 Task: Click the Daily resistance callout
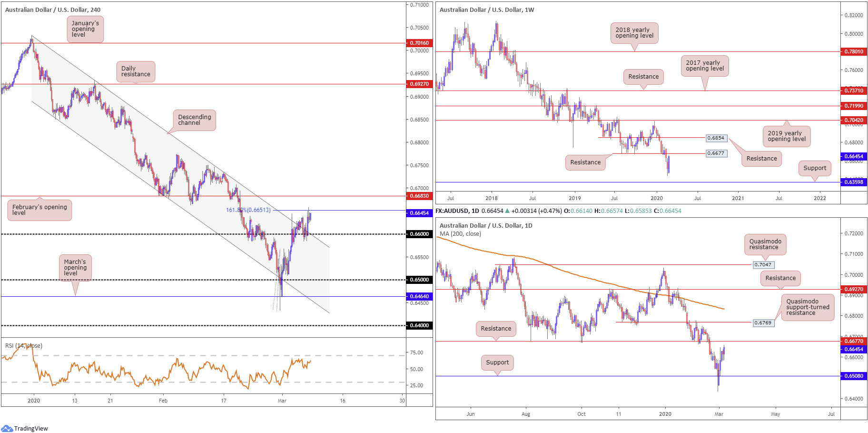[x=136, y=71]
